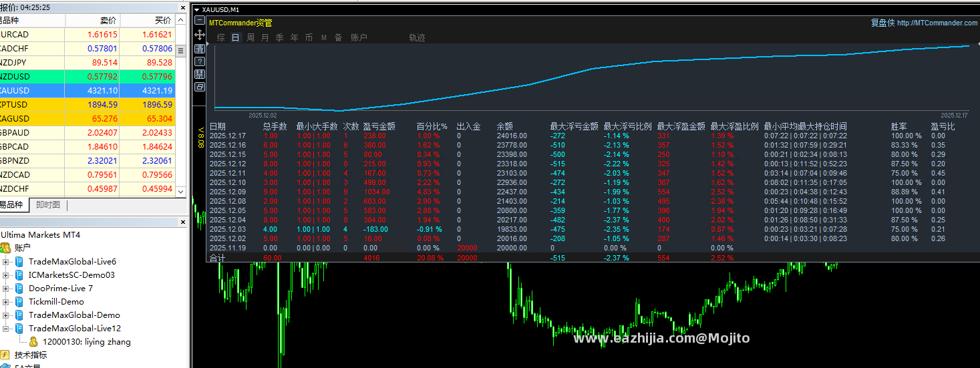Select the NZDJPY row in Market Watch
980x368 pixels.
pyautogui.click(x=88, y=62)
